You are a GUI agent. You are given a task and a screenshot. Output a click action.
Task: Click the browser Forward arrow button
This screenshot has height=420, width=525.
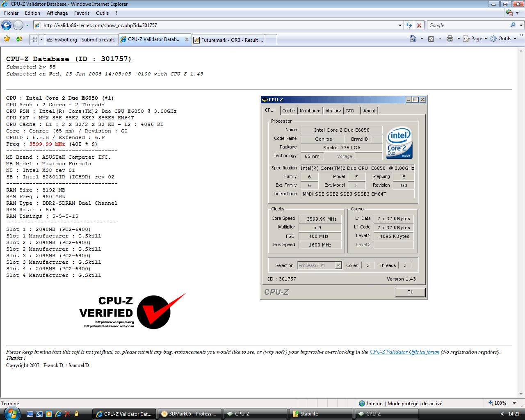point(18,25)
